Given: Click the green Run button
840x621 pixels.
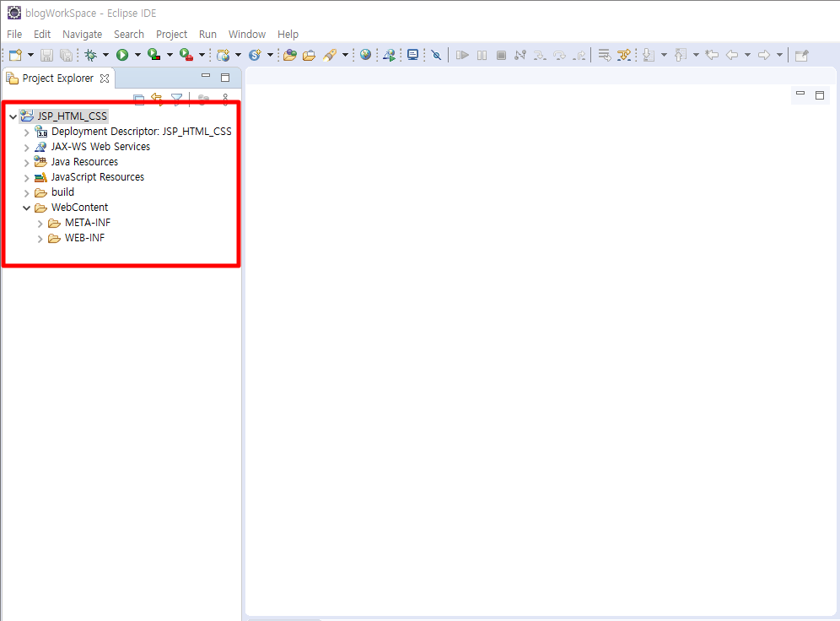Looking at the screenshot, I should tap(122, 55).
